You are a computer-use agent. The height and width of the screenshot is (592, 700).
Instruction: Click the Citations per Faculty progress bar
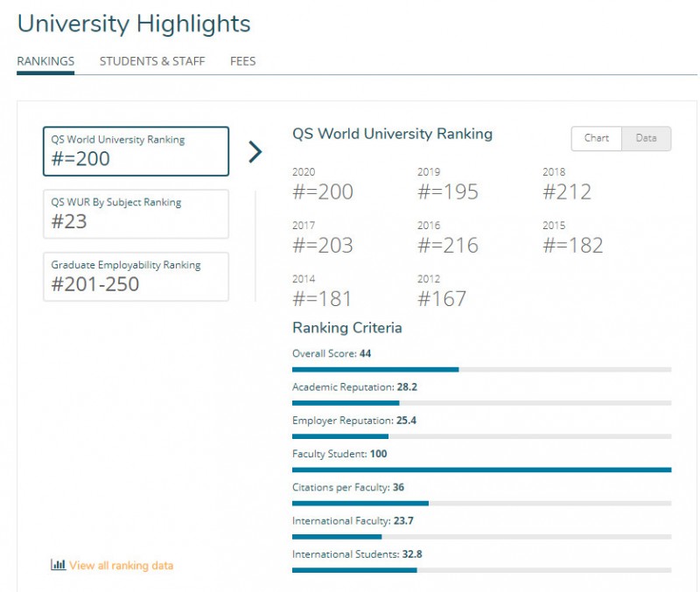click(482, 503)
